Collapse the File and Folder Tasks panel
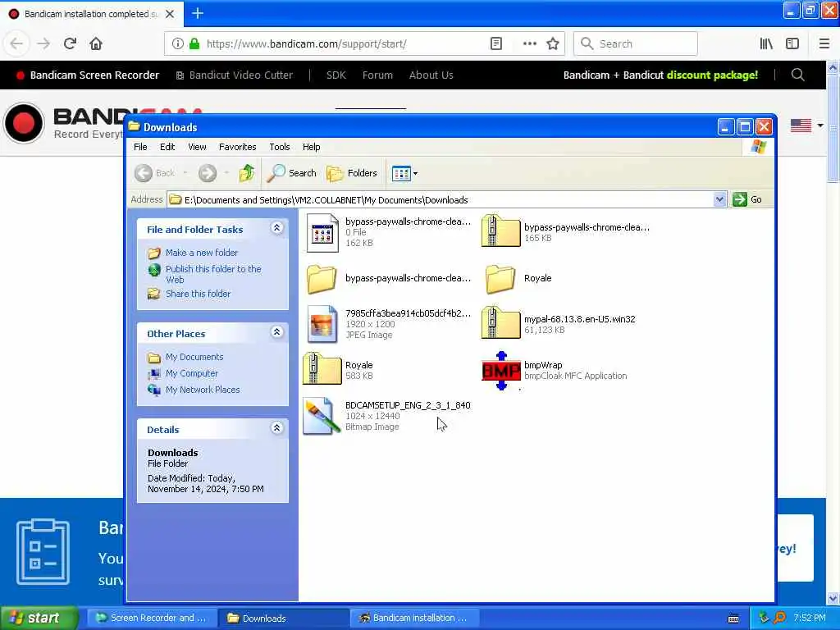The height and width of the screenshot is (630, 840). (276, 228)
